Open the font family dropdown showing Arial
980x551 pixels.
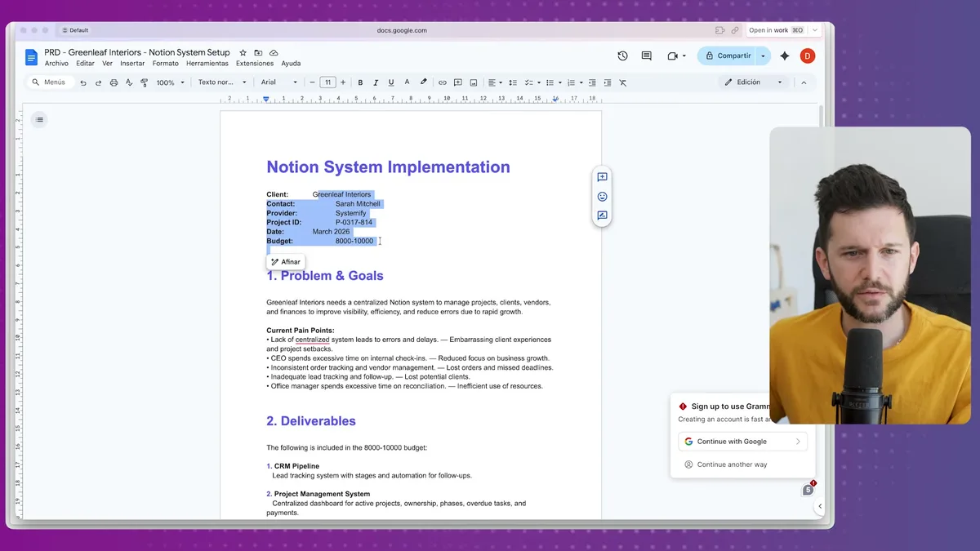pyautogui.click(x=278, y=82)
